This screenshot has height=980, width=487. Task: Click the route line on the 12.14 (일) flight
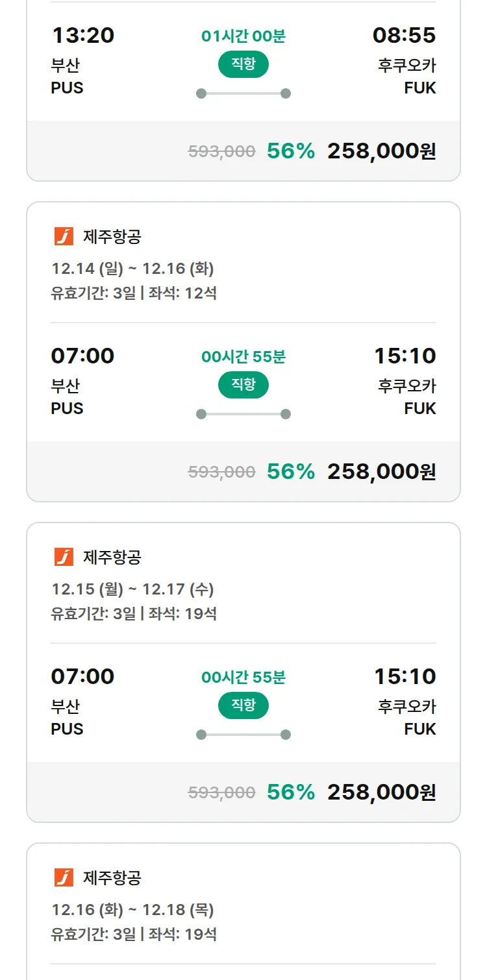(x=243, y=414)
